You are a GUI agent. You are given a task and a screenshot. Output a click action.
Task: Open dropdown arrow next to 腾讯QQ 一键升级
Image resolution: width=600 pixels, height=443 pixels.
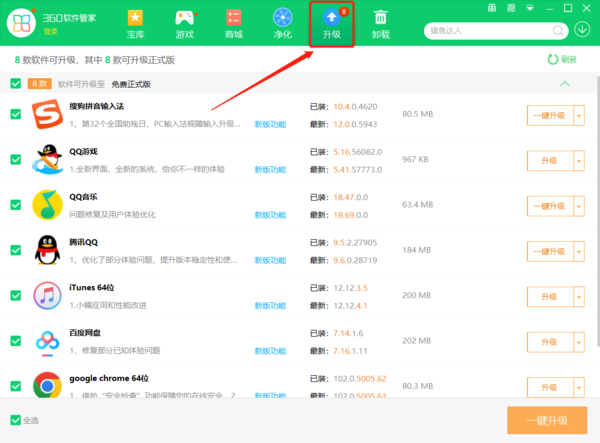[578, 251]
